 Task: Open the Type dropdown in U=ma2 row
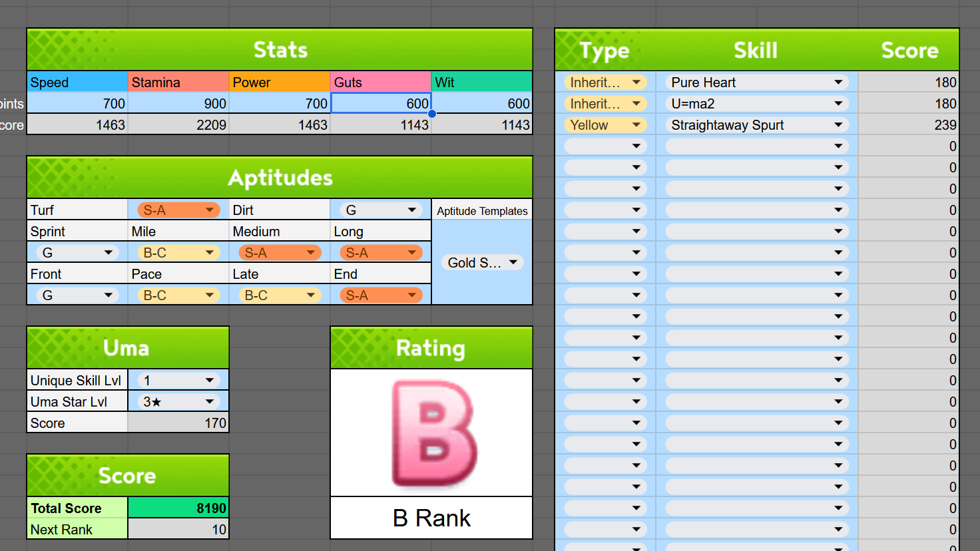(x=605, y=104)
